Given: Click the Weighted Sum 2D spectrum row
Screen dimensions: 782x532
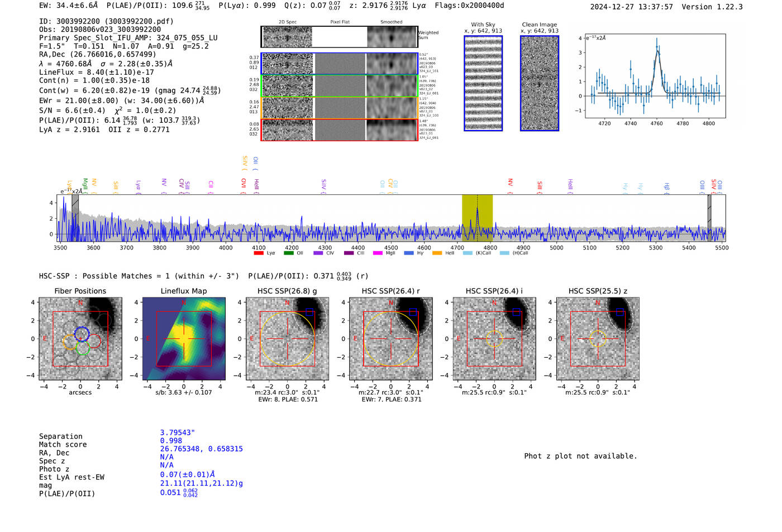Looking at the screenshot, I should 339,37.
